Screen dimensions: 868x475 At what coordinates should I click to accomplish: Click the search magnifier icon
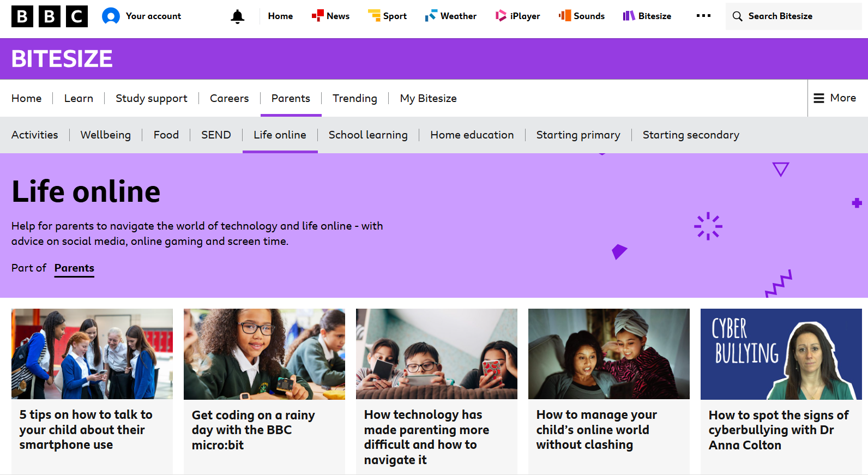pos(737,16)
